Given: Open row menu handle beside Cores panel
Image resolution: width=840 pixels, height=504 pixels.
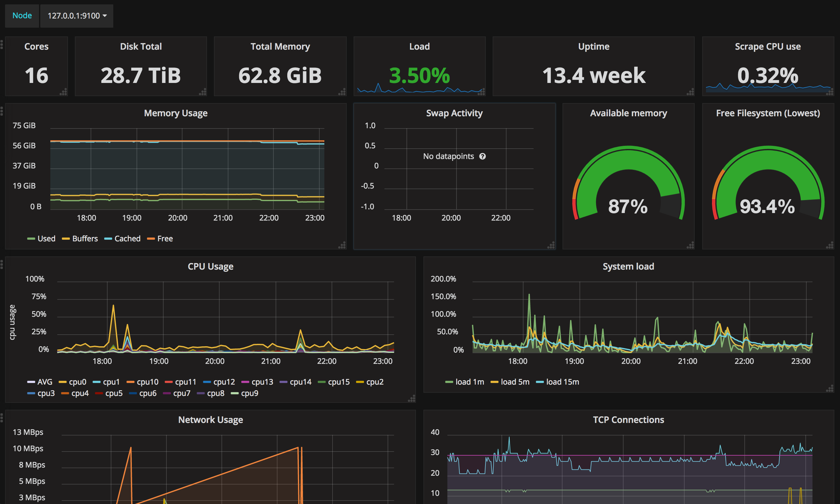Looking at the screenshot, I should [x=2, y=45].
